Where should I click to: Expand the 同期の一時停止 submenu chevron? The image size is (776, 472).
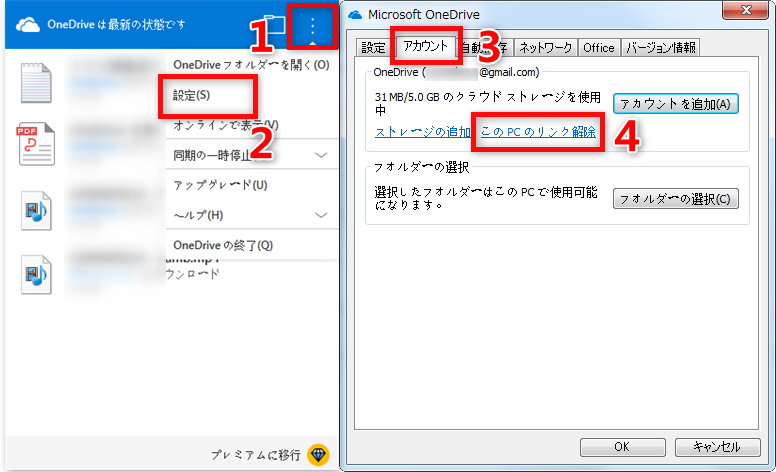tap(321, 155)
